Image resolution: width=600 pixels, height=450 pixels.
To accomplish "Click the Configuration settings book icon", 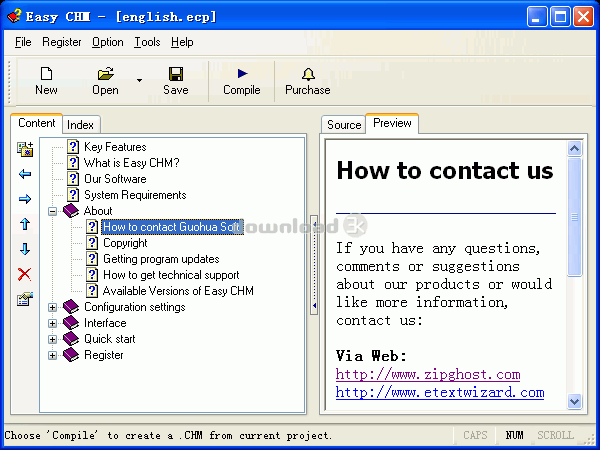I will pyautogui.click(x=71, y=307).
